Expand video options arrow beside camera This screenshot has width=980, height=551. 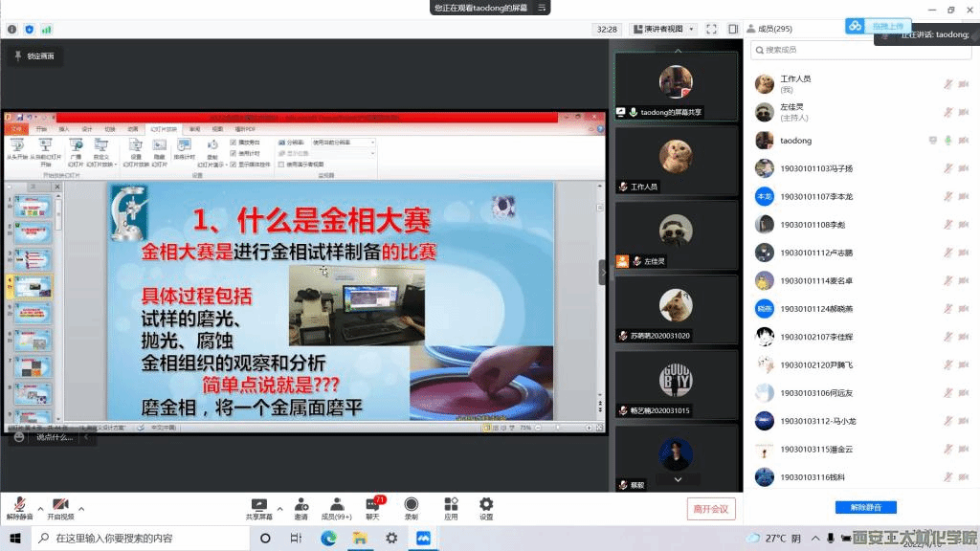[x=81, y=508]
